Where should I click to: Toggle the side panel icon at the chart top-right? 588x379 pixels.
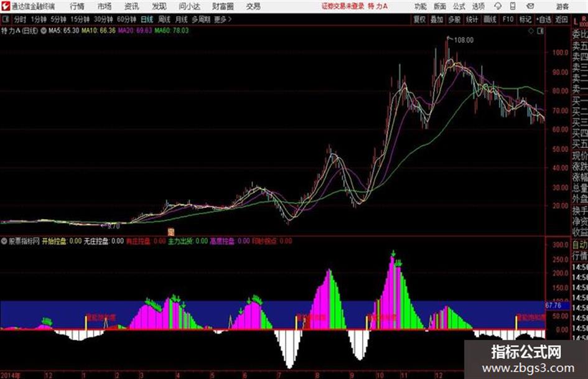tap(540, 31)
